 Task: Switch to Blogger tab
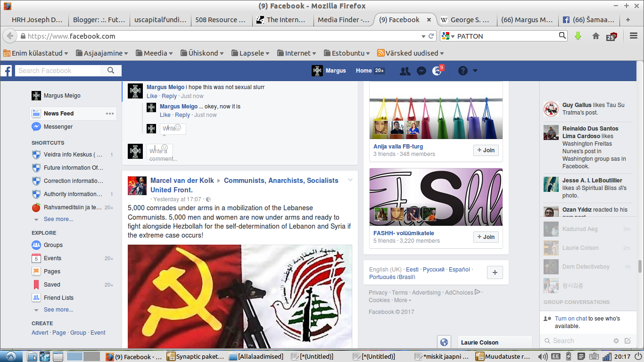click(x=99, y=20)
